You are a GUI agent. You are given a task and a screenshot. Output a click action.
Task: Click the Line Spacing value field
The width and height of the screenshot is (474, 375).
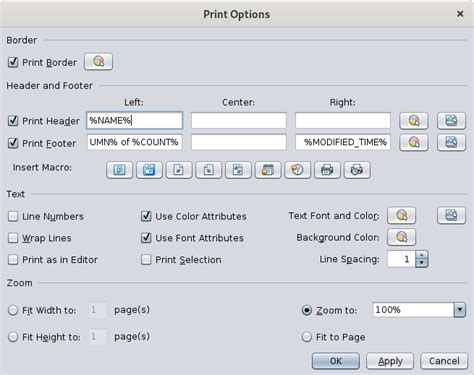[402, 259]
